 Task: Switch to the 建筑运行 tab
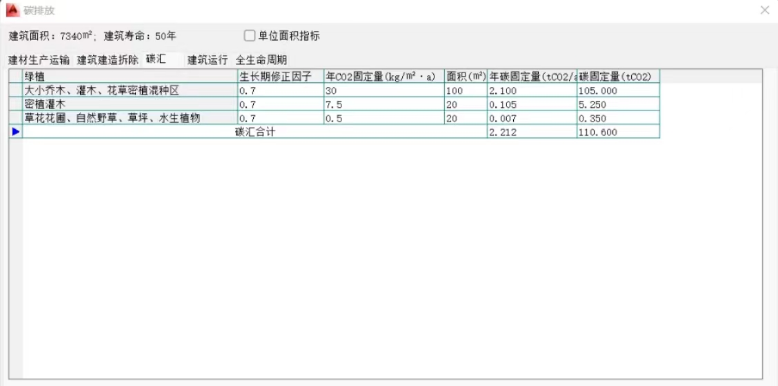(207, 61)
